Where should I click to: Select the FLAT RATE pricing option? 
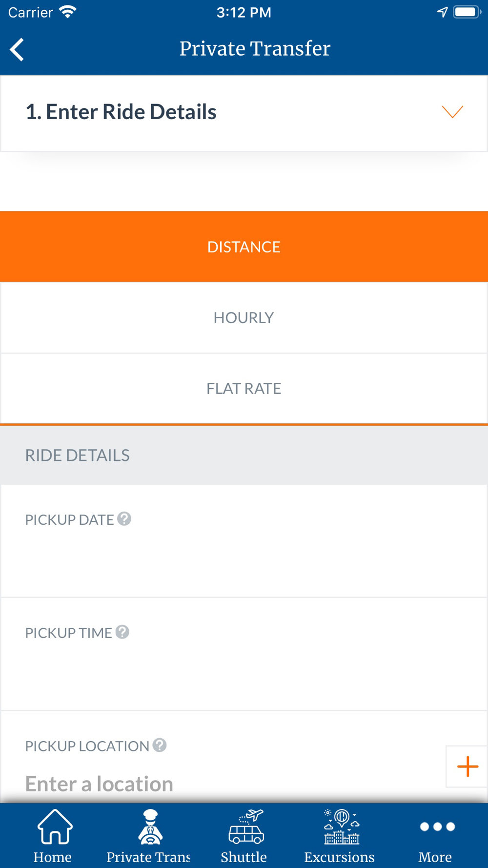pos(244,389)
